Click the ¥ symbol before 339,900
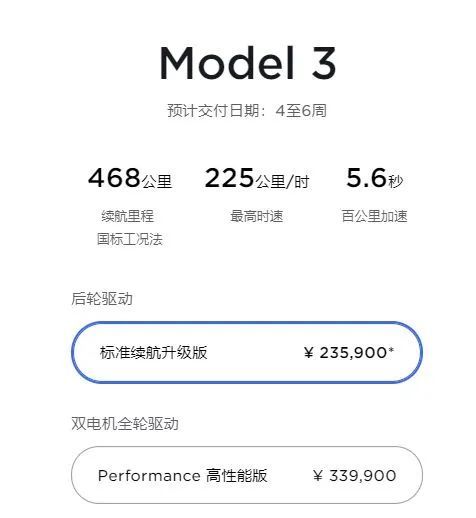The width and height of the screenshot is (476, 518). 318,476
